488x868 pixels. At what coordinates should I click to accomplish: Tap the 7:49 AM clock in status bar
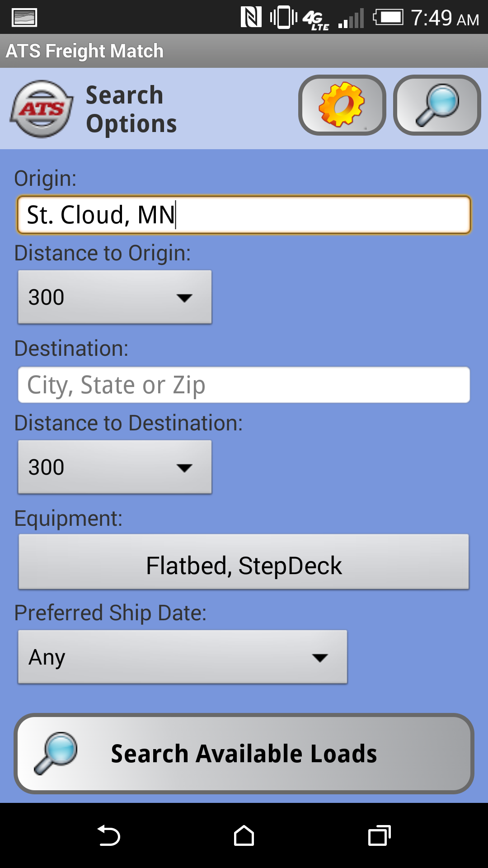point(445,18)
